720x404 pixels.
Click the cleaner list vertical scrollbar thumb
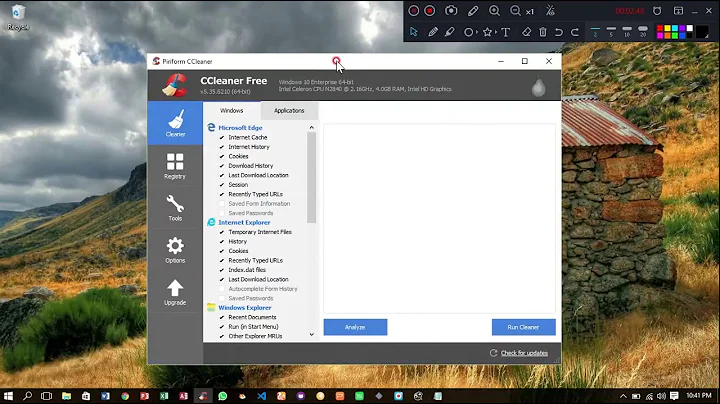point(311,178)
